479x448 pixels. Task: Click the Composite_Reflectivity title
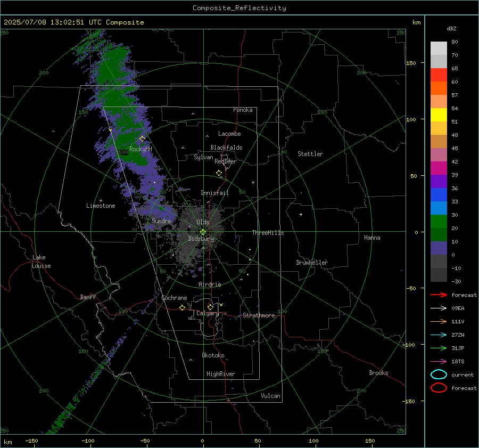pyautogui.click(x=240, y=8)
